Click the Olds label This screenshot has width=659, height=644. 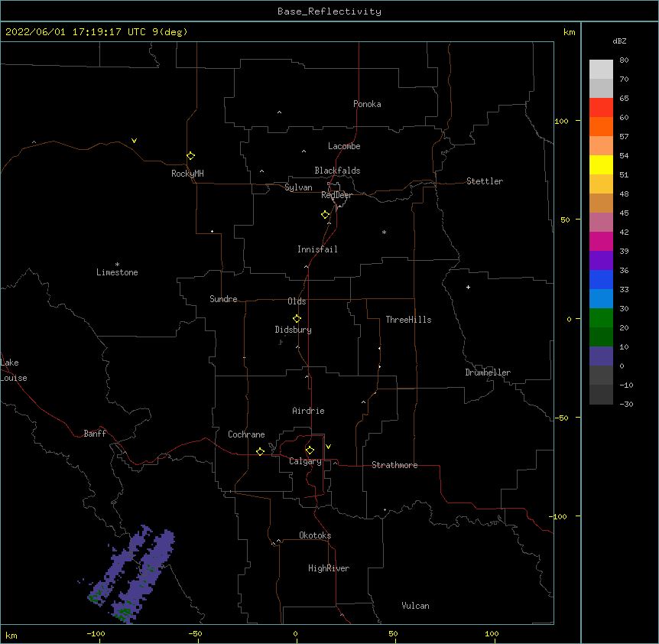pos(297,301)
